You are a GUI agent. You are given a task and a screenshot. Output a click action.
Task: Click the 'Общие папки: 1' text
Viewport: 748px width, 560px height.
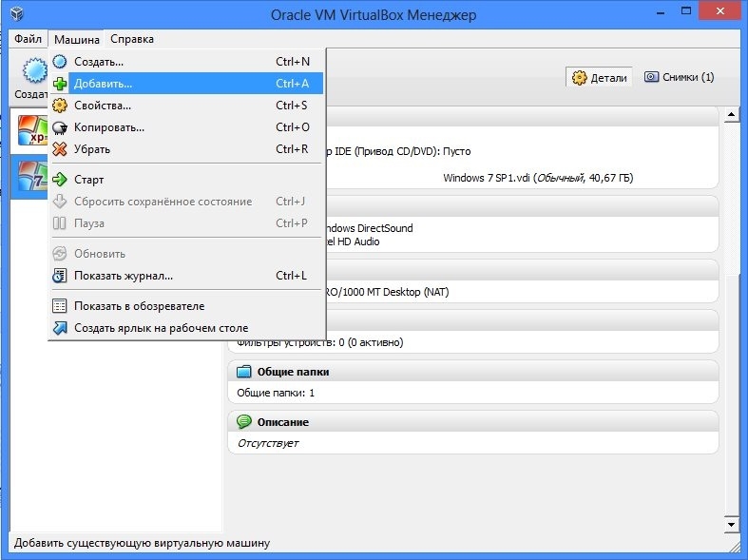[x=276, y=393]
